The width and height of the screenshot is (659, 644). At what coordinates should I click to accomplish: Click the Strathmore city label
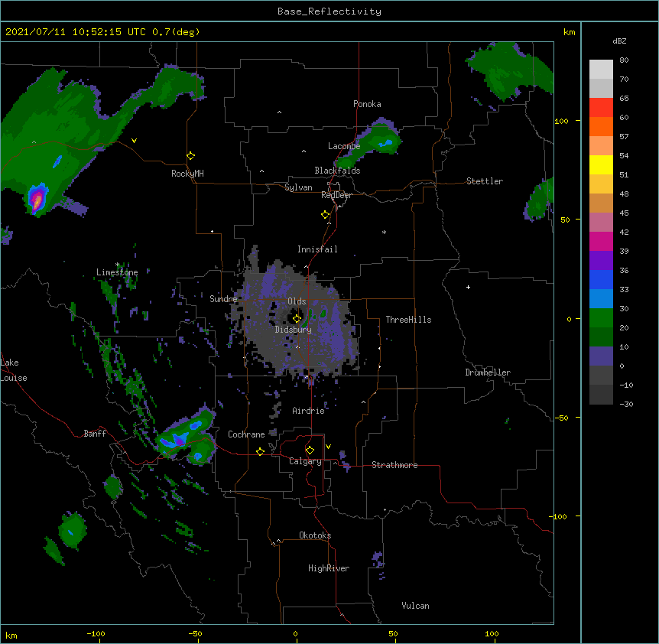click(394, 465)
